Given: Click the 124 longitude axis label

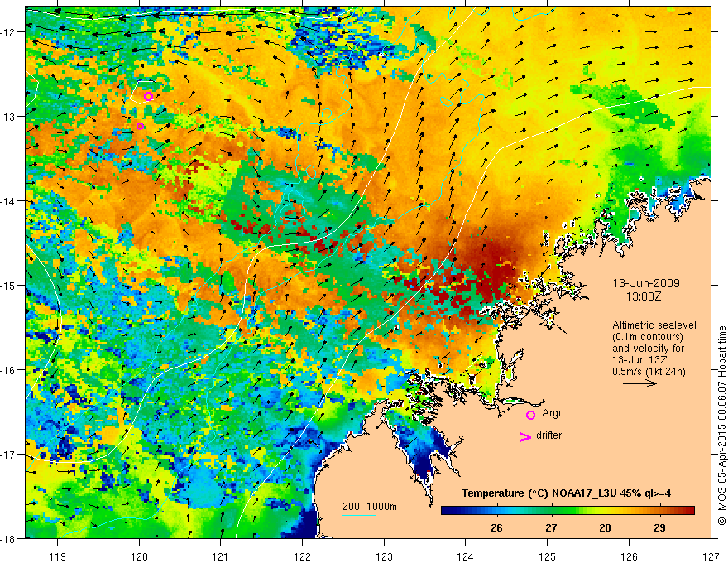Looking at the screenshot, I should point(466,557).
